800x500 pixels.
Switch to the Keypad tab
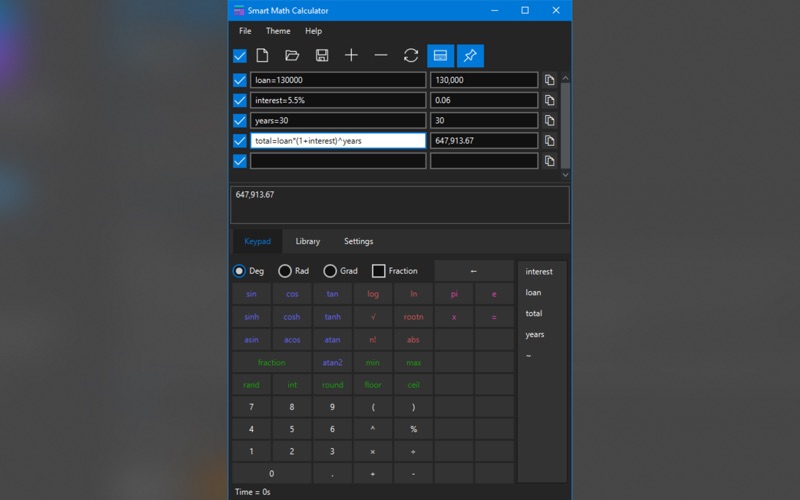click(258, 241)
